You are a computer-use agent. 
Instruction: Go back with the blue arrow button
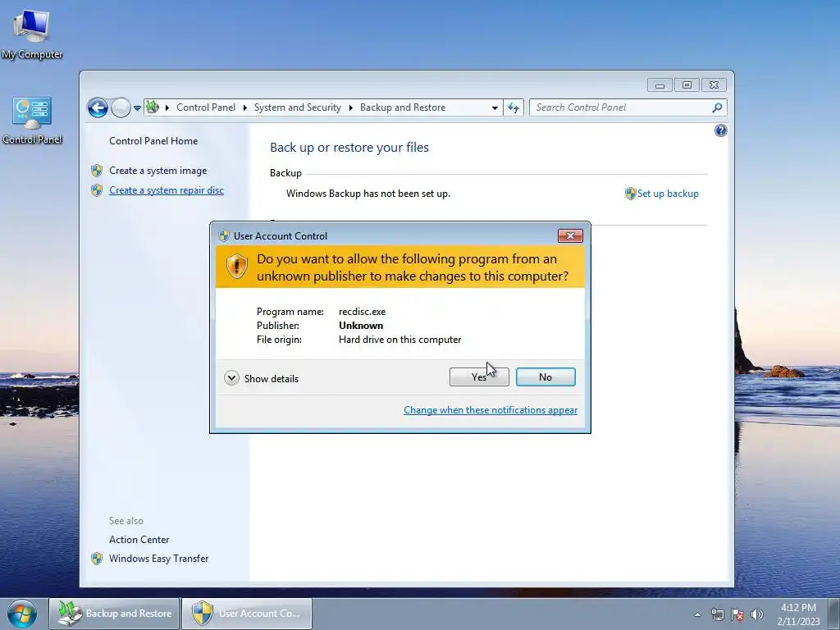[98, 107]
